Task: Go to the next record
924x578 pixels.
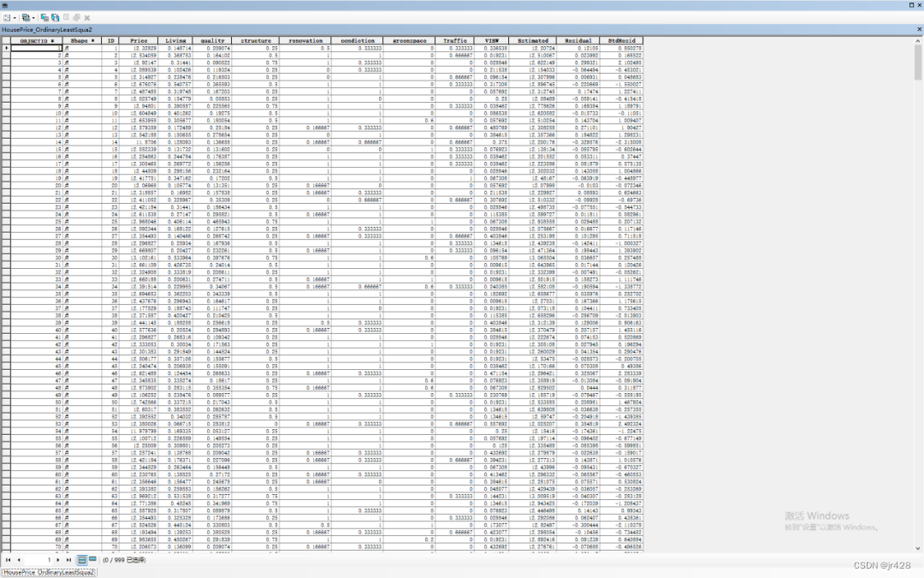Action: click(x=58, y=560)
